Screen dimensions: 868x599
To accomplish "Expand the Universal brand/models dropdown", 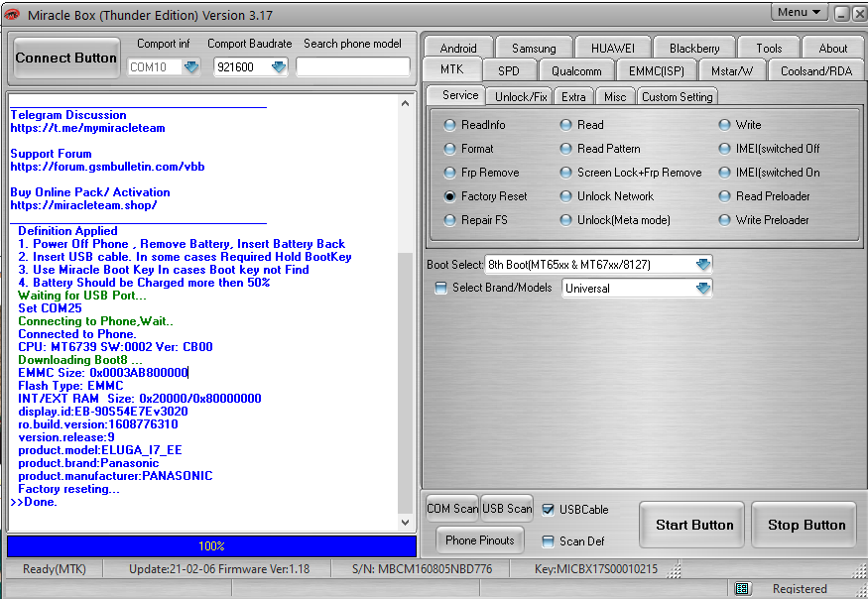I will click(703, 289).
